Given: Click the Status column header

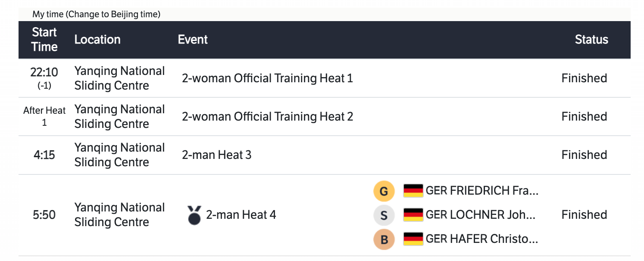Looking at the screenshot, I should click(591, 40).
